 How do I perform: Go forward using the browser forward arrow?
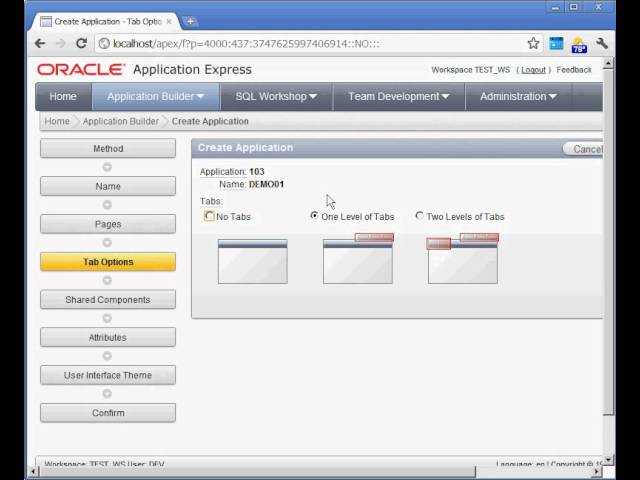[x=61, y=43]
